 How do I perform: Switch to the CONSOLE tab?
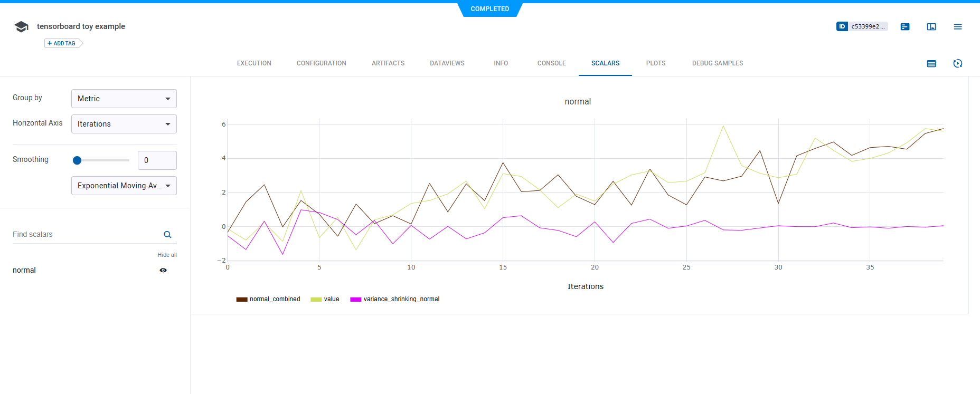pyautogui.click(x=551, y=63)
